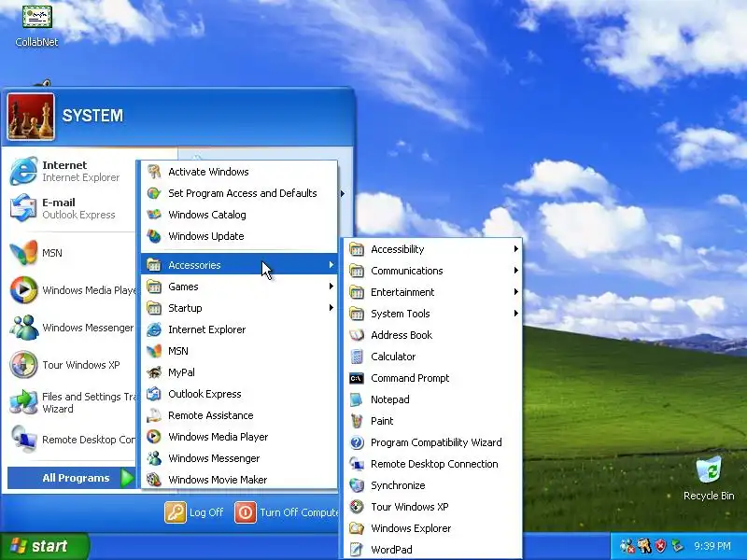The height and width of the screenshot is (560, 747).
Task: Expand the Communications submenu arrow
Action: [516, 270]
